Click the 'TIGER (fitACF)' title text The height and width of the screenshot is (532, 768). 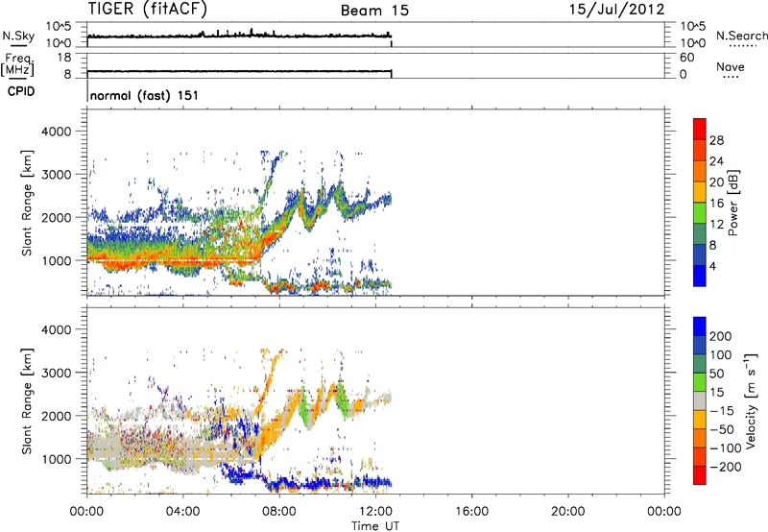click(x=148, y=9)
